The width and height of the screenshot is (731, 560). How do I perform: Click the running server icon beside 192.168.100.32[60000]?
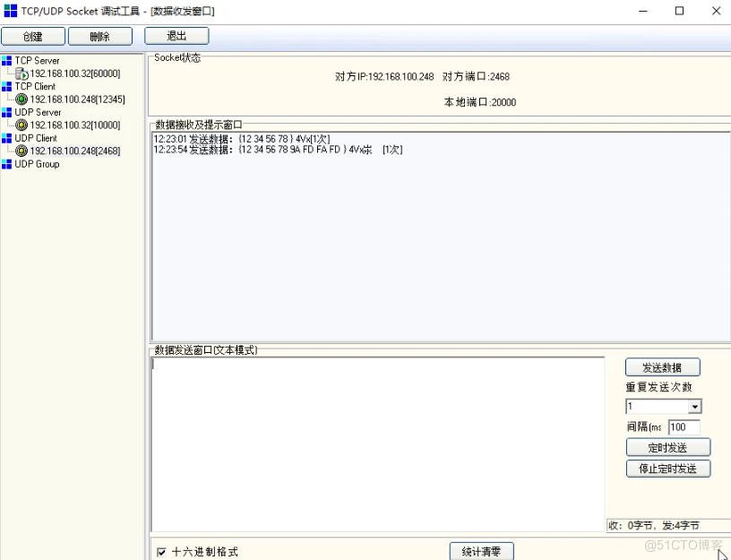click(x=22, y=73)
